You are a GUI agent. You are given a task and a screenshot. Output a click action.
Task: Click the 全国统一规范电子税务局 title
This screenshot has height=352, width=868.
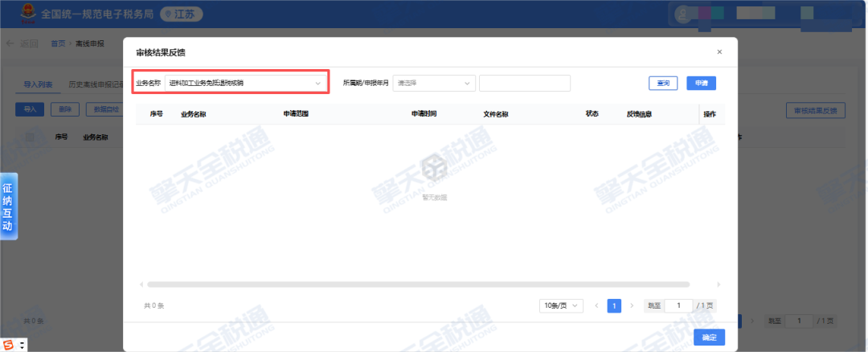click(97, 14)
